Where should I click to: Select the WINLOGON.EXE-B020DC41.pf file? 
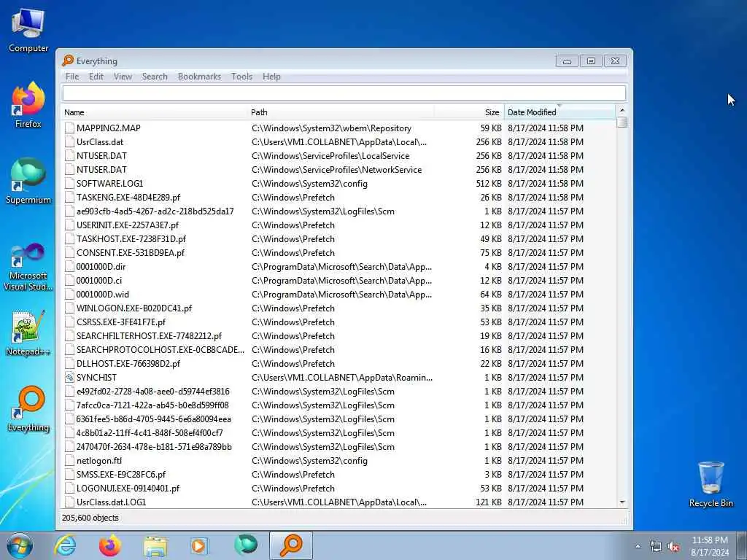(134, 308)
